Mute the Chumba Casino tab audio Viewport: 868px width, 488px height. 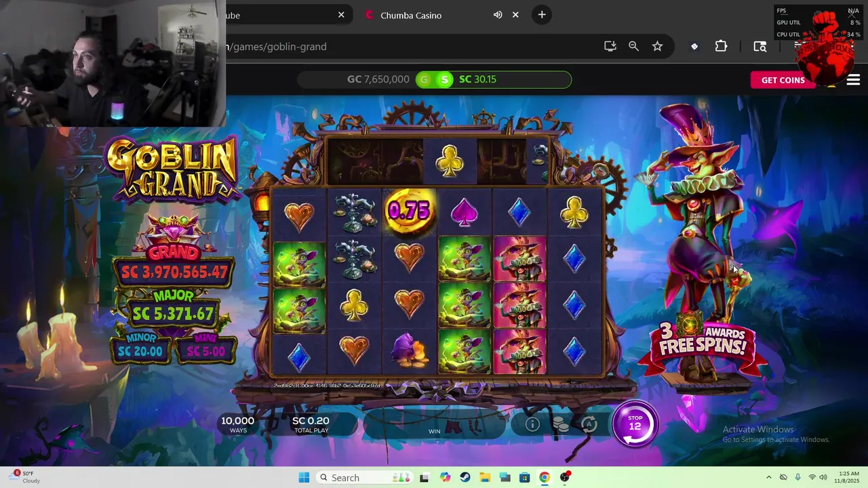498,15
